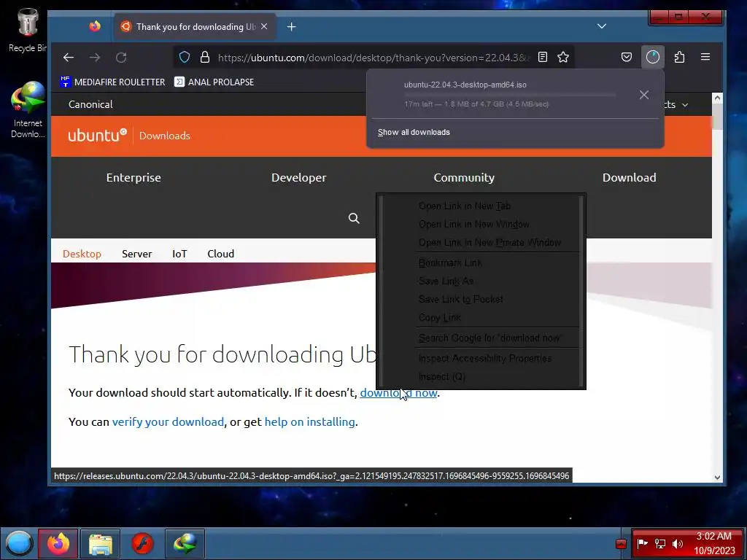
Task: Click the download now link
Action: (x=398, y=393)
